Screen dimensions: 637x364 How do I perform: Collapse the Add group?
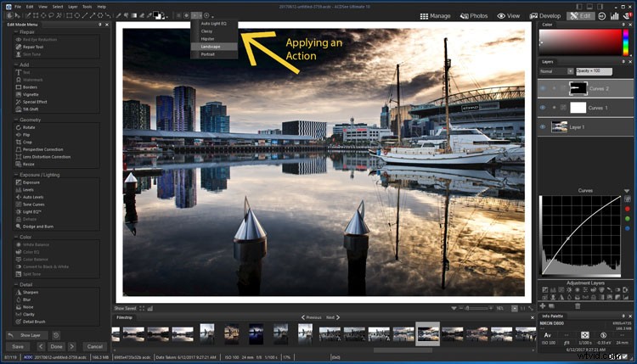pyautogui.click(x=16, y=64)
